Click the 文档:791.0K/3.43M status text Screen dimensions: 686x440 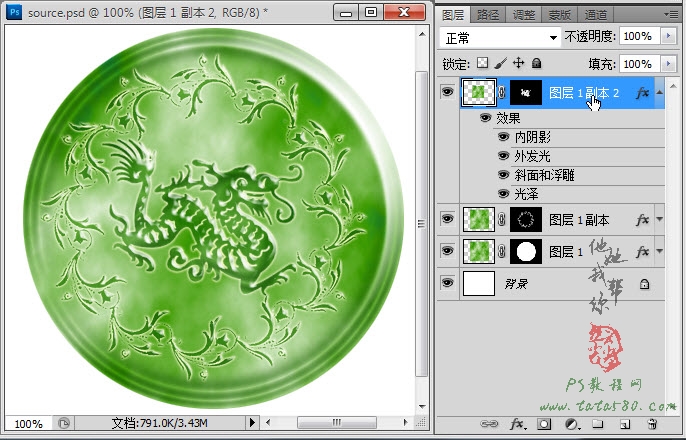click(x=159, y=423)
